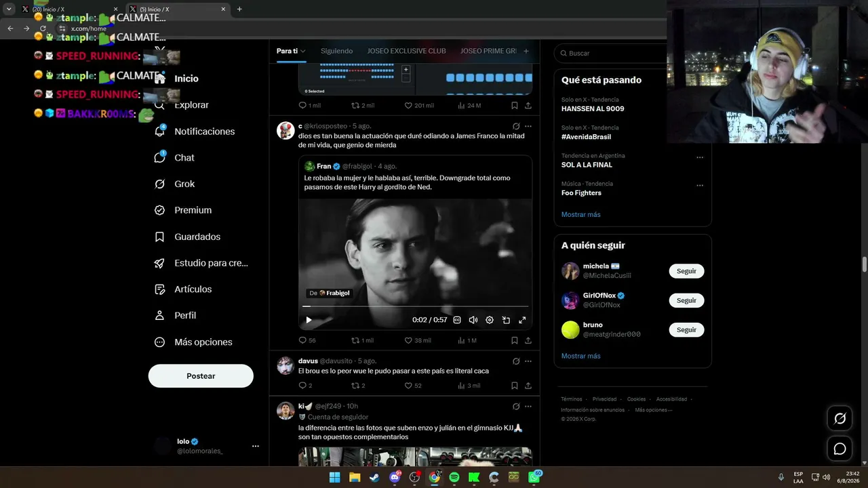This screenshot has width=868, height=488.
Task: Open Steam from the taskbar
Action: tap(374, 477)
